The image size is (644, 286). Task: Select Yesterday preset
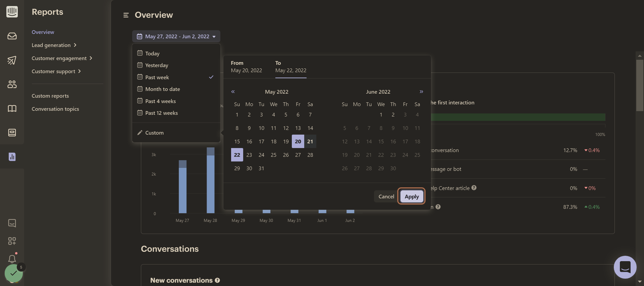pyautogui.click(x=176, y=65)
